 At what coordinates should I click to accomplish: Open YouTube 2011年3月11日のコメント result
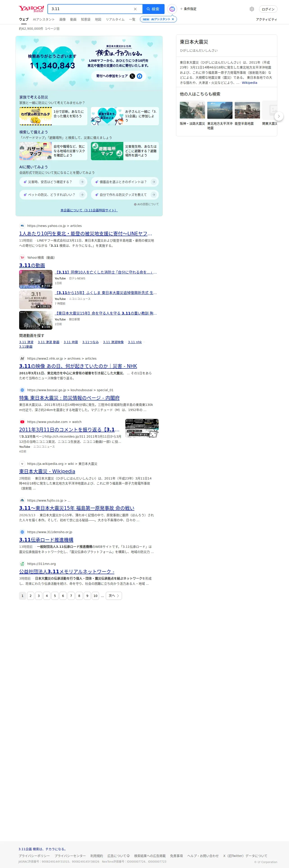(x=69, y=430)
